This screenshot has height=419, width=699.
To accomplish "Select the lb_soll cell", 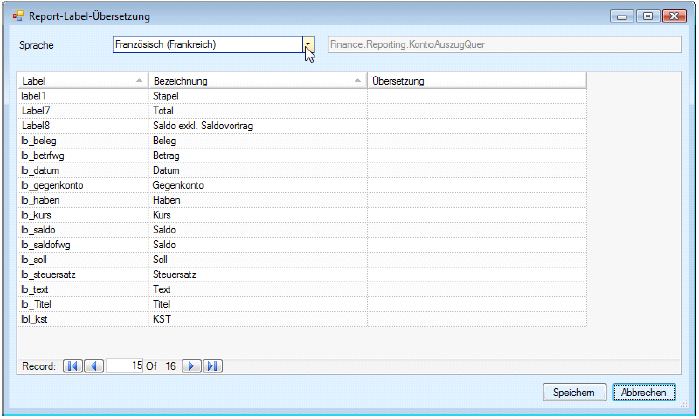I will pos(83,259).
